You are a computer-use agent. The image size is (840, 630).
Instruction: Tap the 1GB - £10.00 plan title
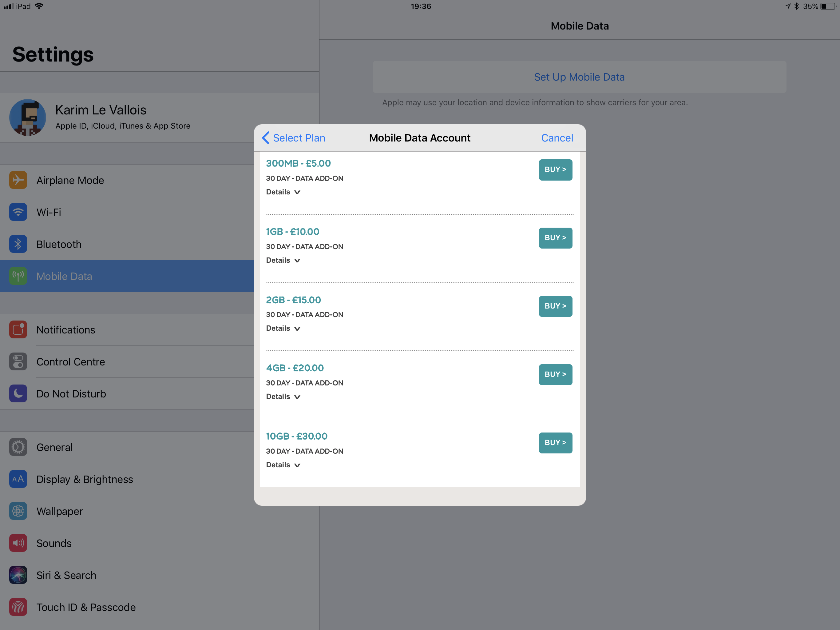click(292, 231)
